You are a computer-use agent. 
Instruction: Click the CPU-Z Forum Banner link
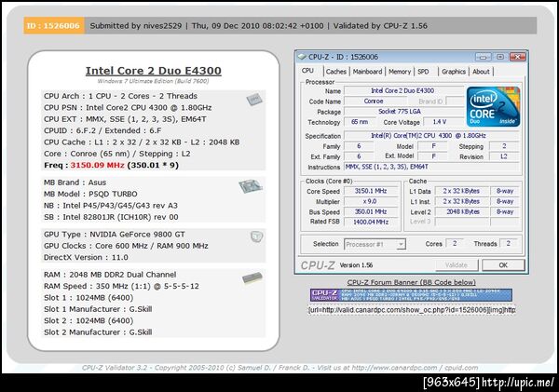tap(412, 282)
